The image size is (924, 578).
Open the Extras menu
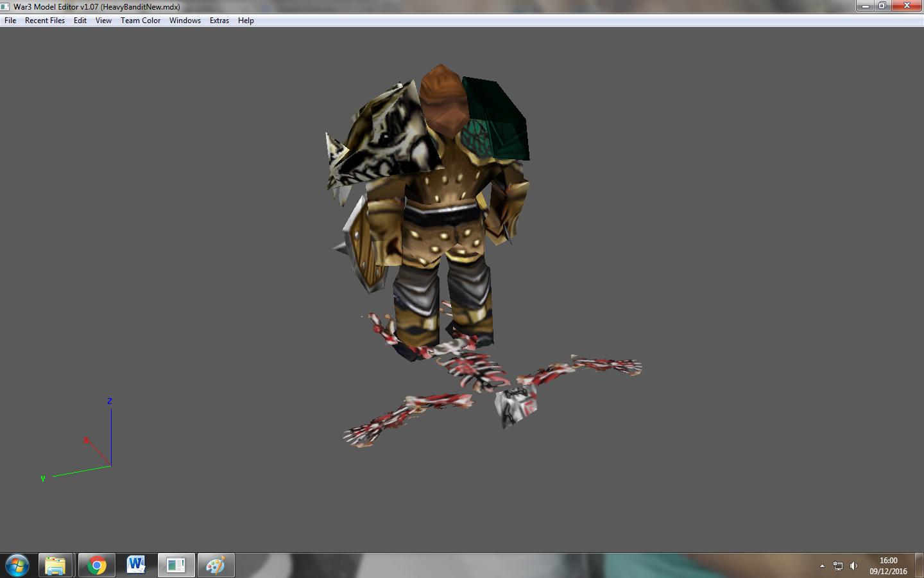coord(219,21)
